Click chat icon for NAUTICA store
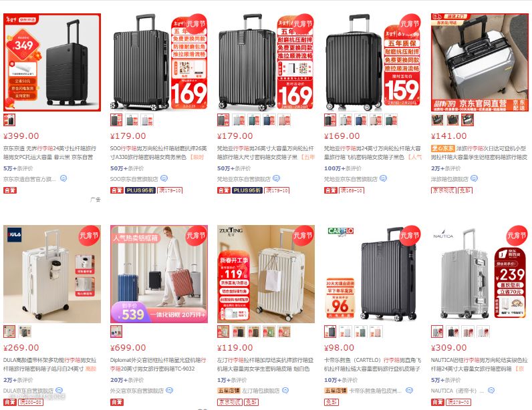 [x=491, y=391]
